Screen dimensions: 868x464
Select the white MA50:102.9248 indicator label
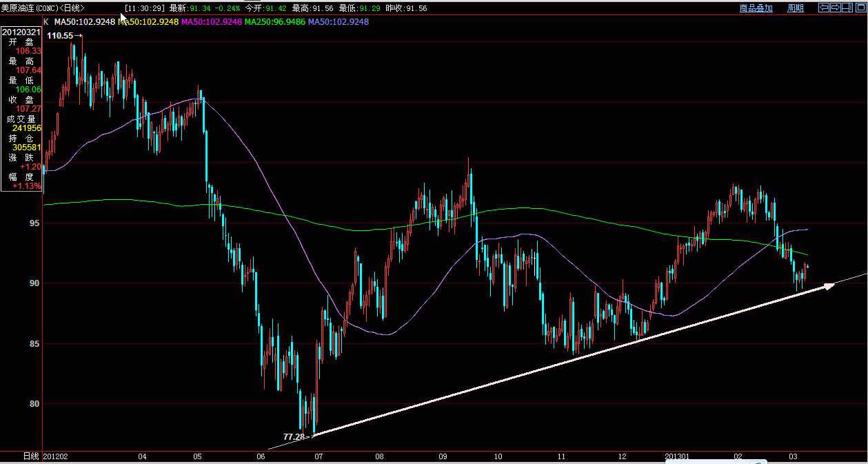84,22
